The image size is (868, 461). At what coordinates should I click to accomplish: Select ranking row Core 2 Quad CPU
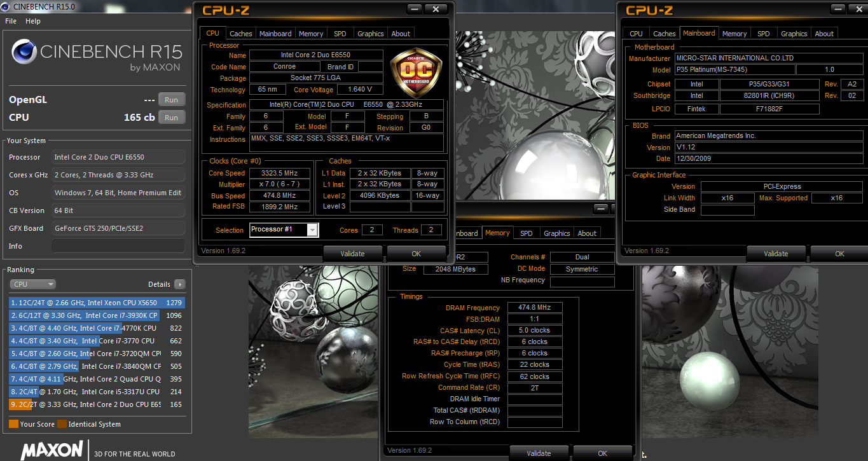point(97,379)
